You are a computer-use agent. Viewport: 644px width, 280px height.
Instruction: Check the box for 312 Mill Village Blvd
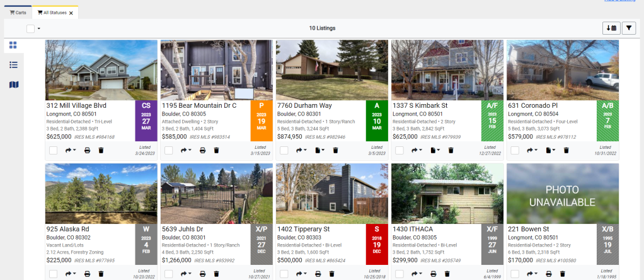click(53, 150)
